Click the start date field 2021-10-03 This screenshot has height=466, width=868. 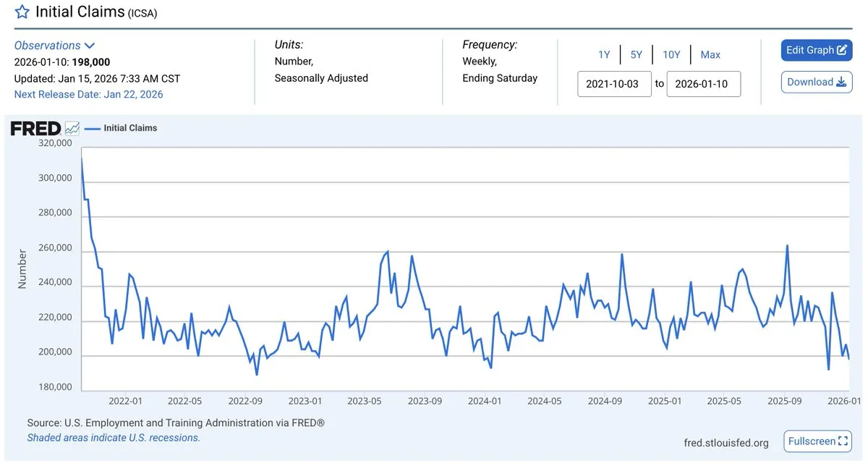point(614,84)
